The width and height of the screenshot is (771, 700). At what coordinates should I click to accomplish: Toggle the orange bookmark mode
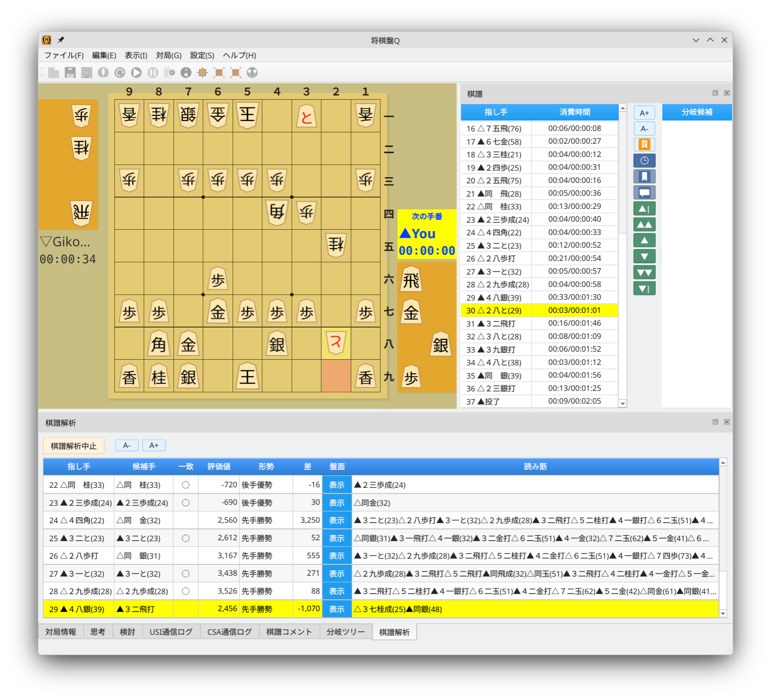[x=644, y=144]
